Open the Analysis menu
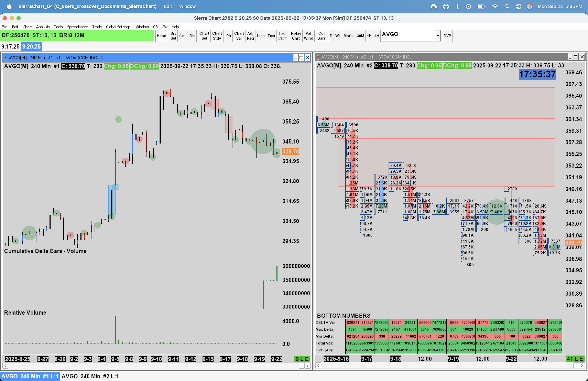 coord(43,27)
